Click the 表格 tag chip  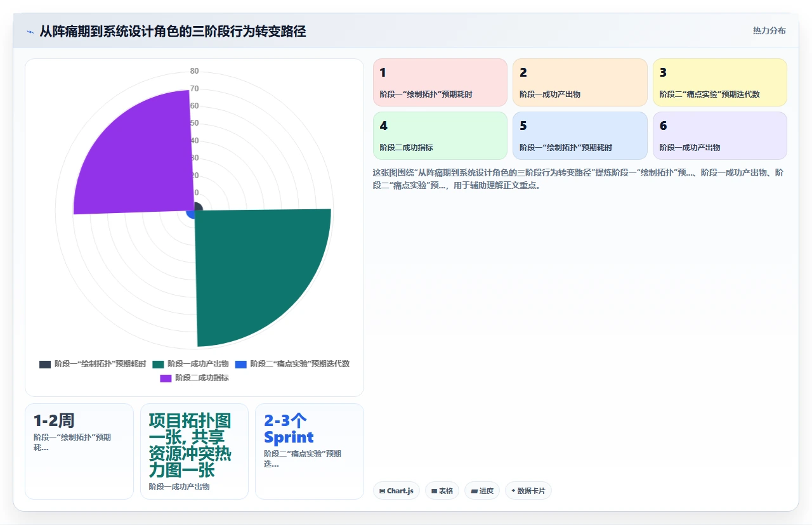pos(442,491)
